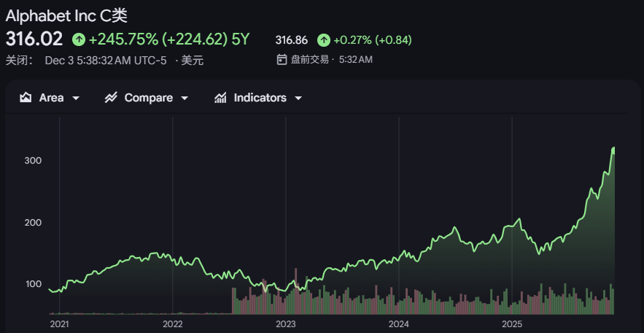644x333 pixels.
Task: Expand the Compare dropdown arrow
Action: [185, 99]
